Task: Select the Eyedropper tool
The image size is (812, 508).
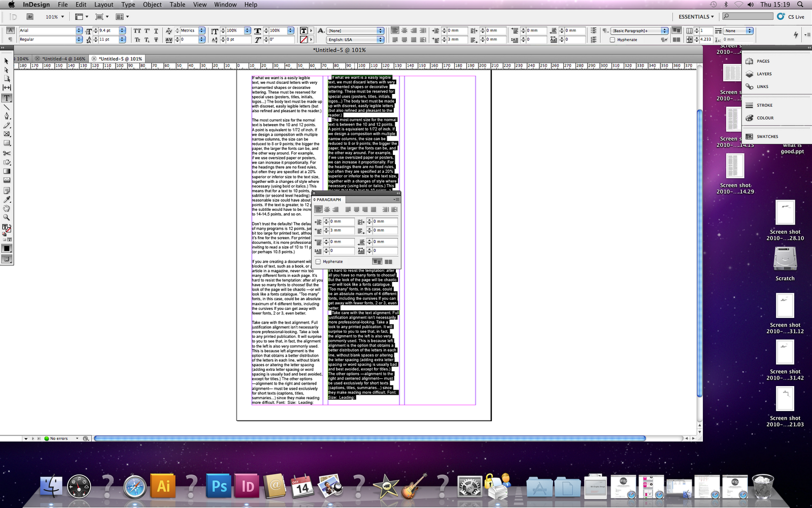Action: [7, 200]
